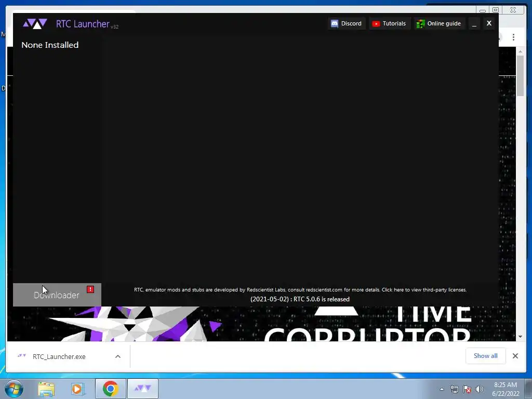
Task: Show hidden system tray icons
Action: point(442,389)
